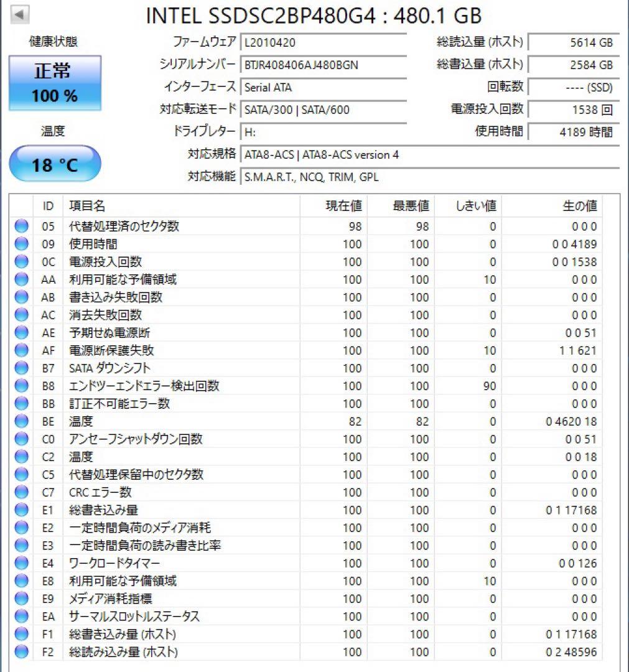The image size is (629, 672).
Task: Select raw value 0 0 126 in E4 row
Action: pyautogui.click(x=578, y=563)
